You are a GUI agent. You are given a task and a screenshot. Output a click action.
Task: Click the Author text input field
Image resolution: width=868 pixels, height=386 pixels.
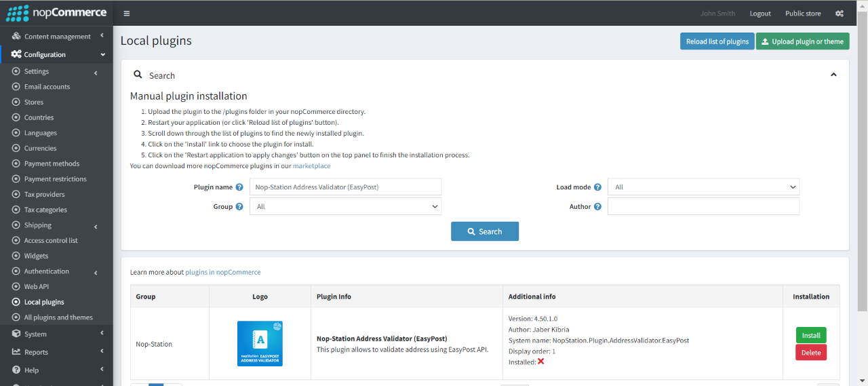click(703, 206)
